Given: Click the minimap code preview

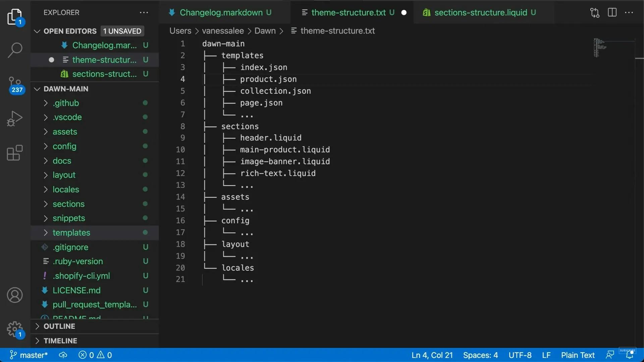Looking at the screenshot, I should (x=600, y=48).
